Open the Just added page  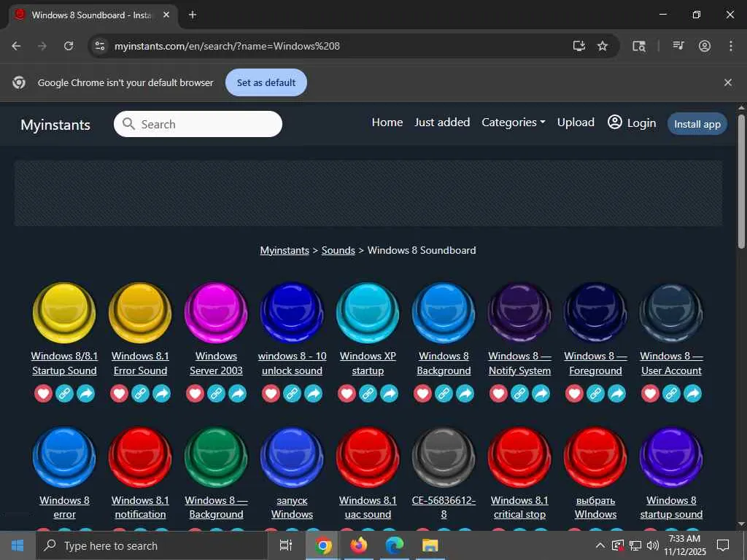442,122
